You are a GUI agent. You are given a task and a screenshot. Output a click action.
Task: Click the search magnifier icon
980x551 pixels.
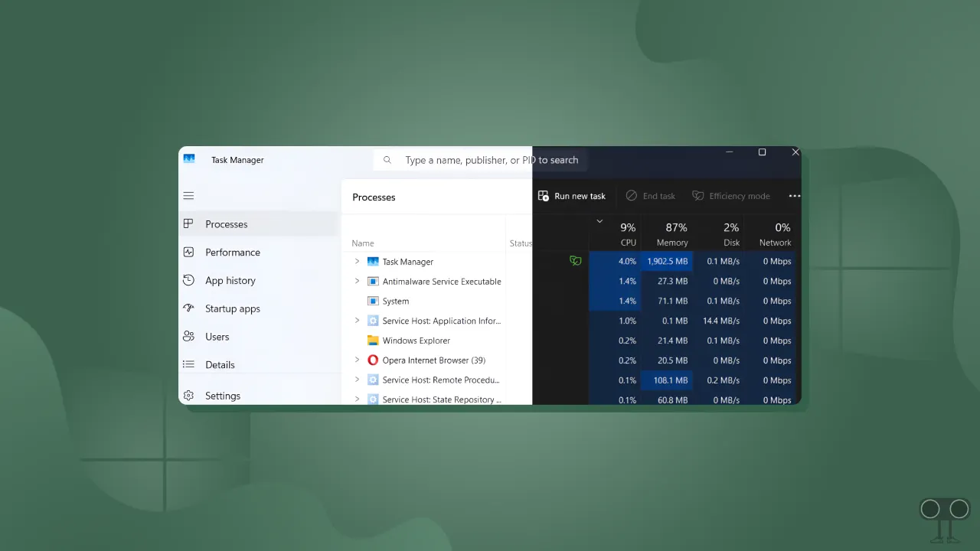pyautogui.click(x=387, y=160)
